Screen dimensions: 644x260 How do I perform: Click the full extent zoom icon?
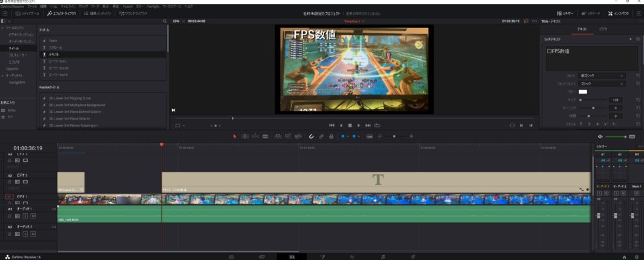(369, 136)
